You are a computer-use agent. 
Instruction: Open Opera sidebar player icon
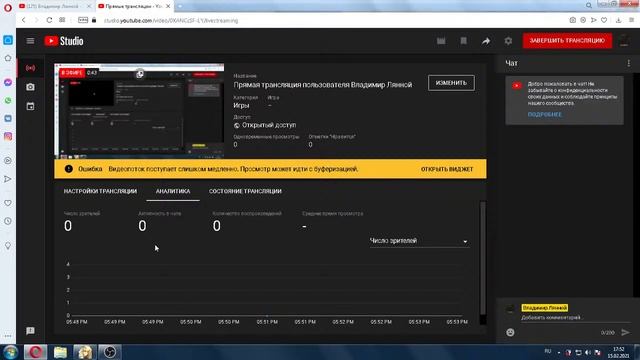pos(8,160)
